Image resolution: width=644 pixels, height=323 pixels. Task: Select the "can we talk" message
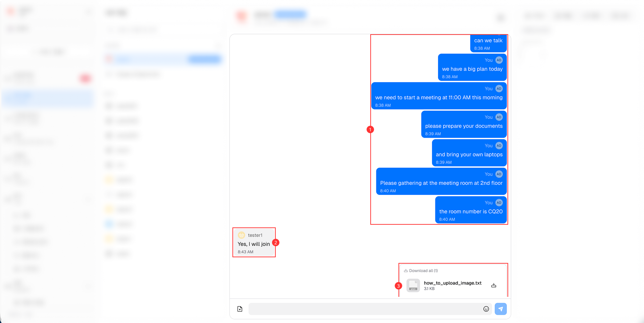tap(488, 41)
